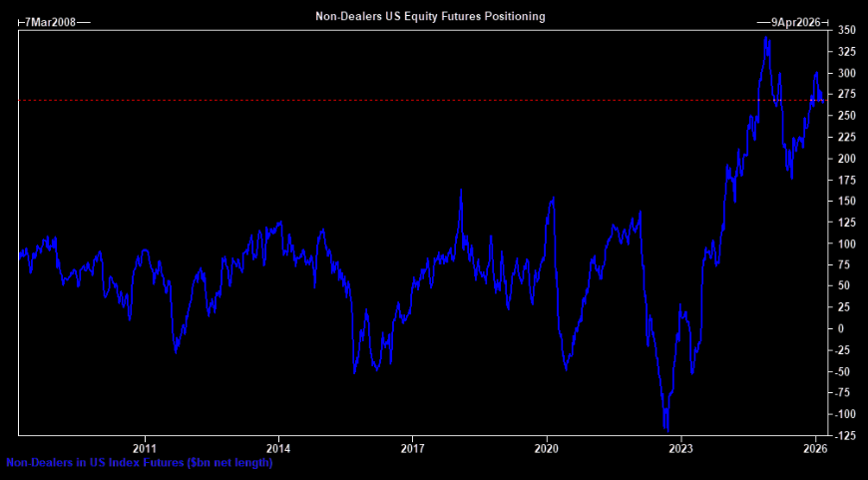Click the 2017 x-axis year label
The height and width of the screenshot is (480, 868).
(413, 448)
